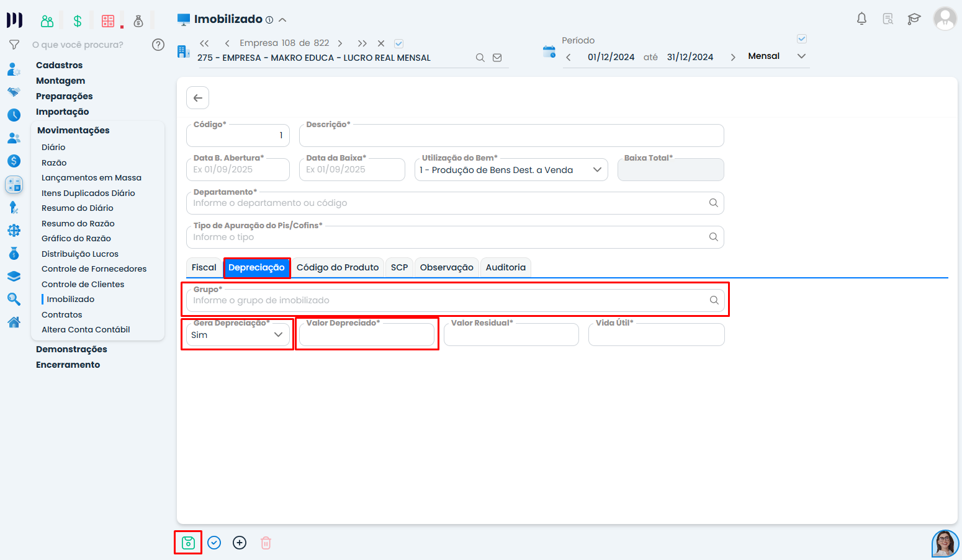962x560 pixels.
Task: Click the red trash delete icon
Action: click(x=266, y=543)
